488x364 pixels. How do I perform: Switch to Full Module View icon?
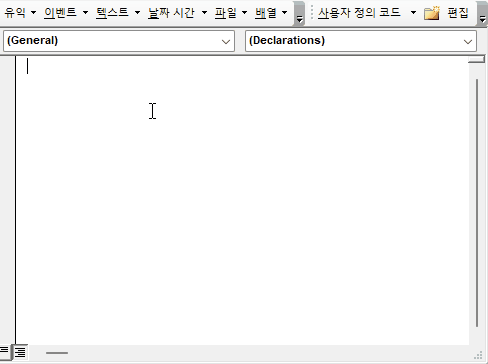tap(20, 352)
